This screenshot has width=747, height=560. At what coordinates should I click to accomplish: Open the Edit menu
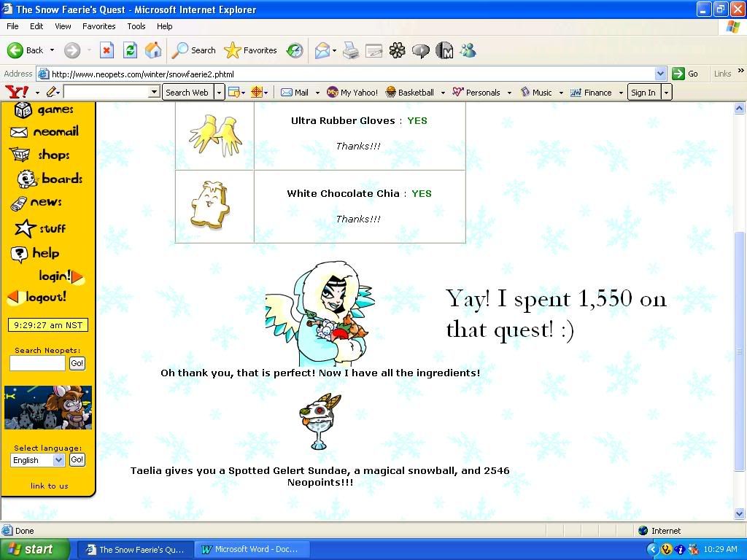coord(36,26)
